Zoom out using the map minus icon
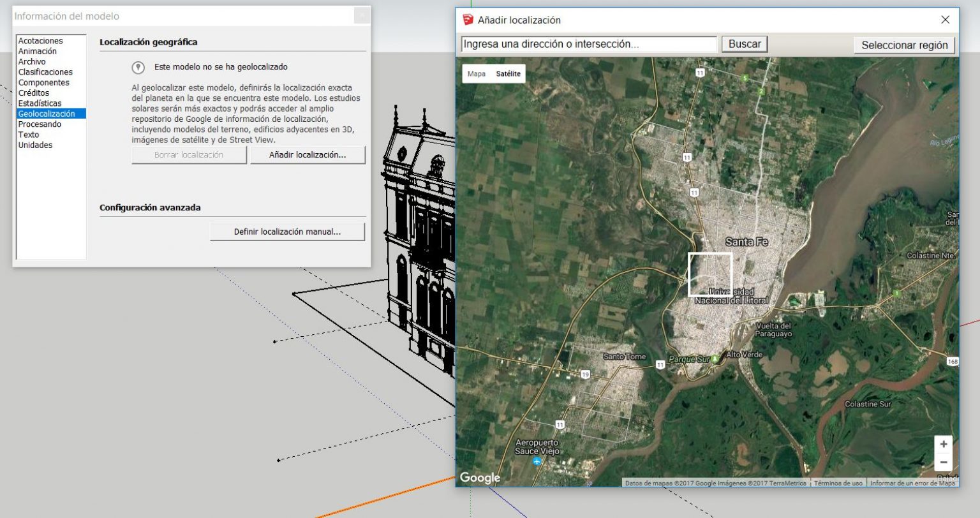This screenshot has height=518, width=980. coord(944,461)
